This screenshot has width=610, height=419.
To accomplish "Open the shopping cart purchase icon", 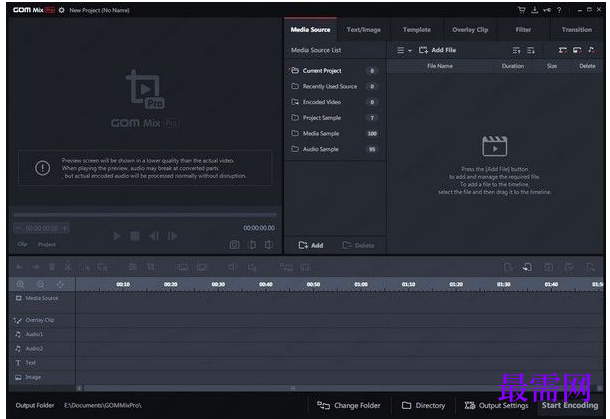I will [522, 10].
